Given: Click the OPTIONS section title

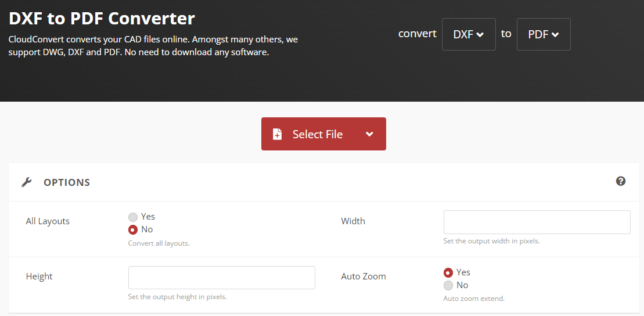Looking at the screenshot, I should [x=67, y=182].
